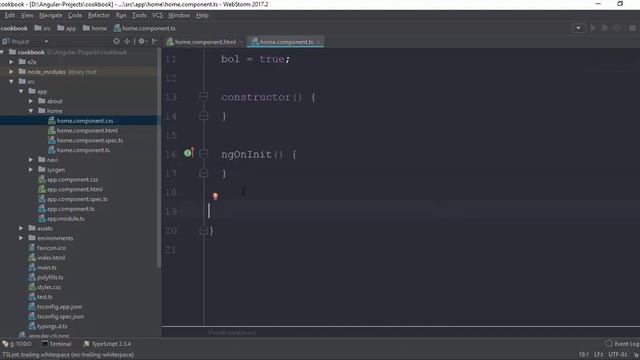The height and width of the screenshot is (360, 640).
Task: Toggle class fold marker at line 20
Action: (203, 231)
